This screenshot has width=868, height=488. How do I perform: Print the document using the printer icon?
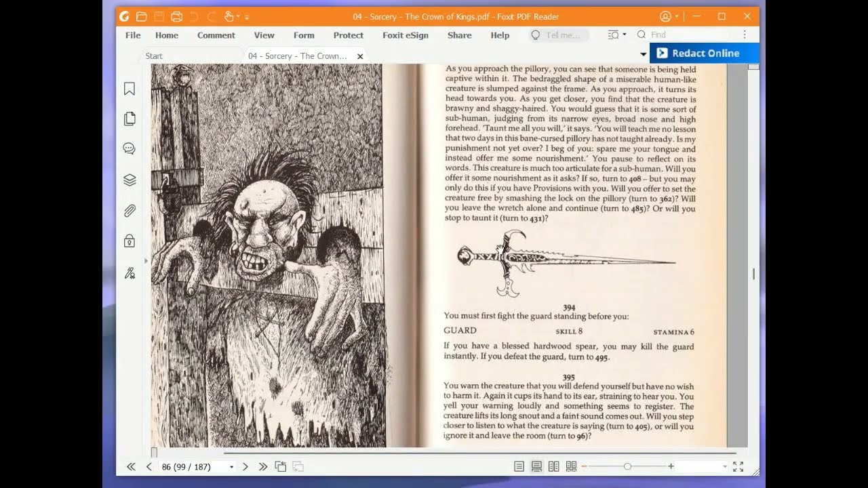click(x=176, y=16)
